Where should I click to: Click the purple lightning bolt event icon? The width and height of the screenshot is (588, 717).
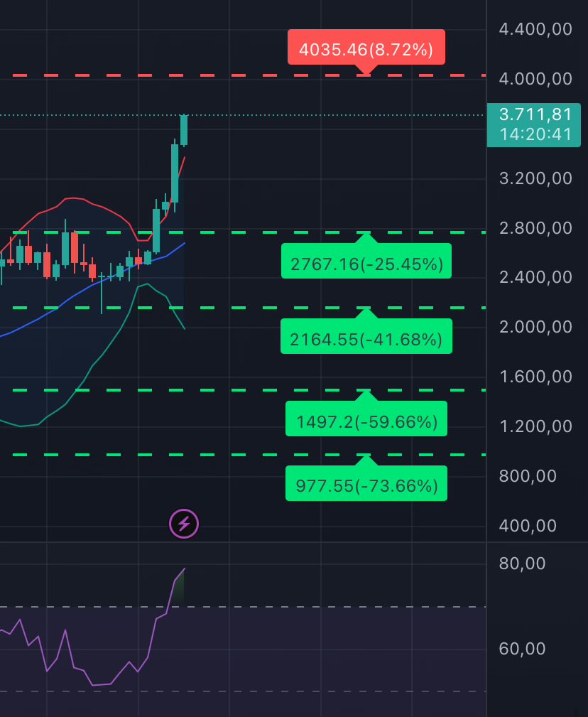pos(184,524)
